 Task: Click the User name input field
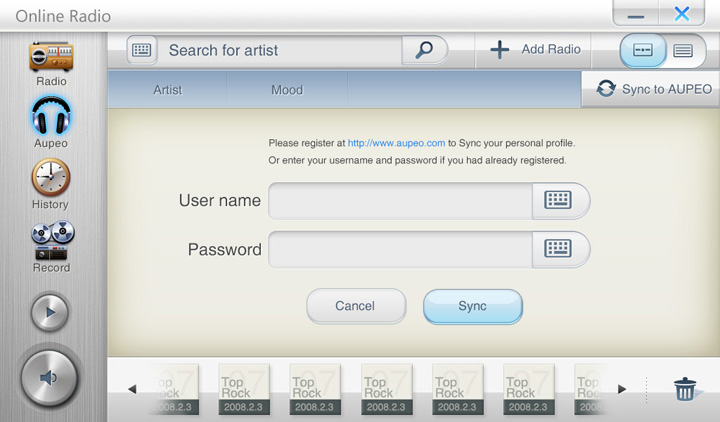click(x=399, y=200)
